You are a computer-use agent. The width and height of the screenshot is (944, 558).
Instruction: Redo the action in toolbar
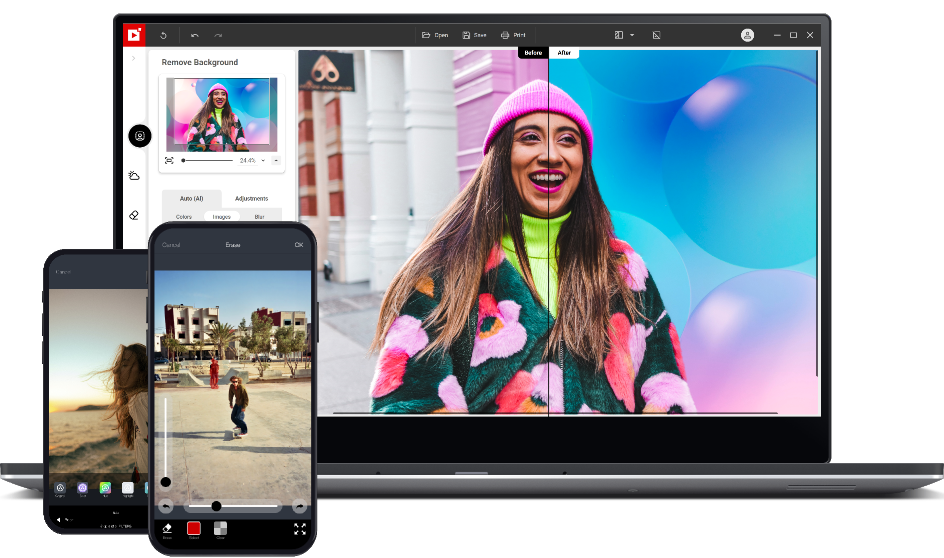tap(218, 36)
